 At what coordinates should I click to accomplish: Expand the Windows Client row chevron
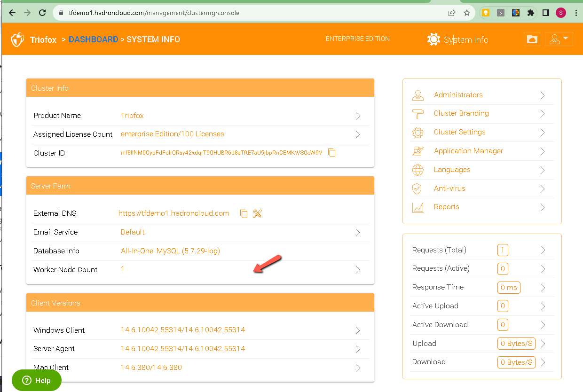click(x=358, y=330)
